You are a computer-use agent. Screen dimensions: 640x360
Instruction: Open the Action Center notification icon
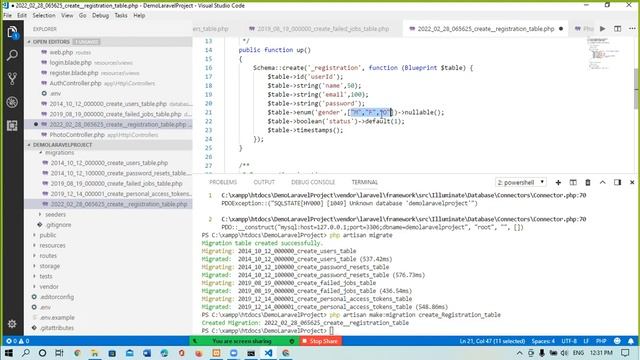(625, 353)
